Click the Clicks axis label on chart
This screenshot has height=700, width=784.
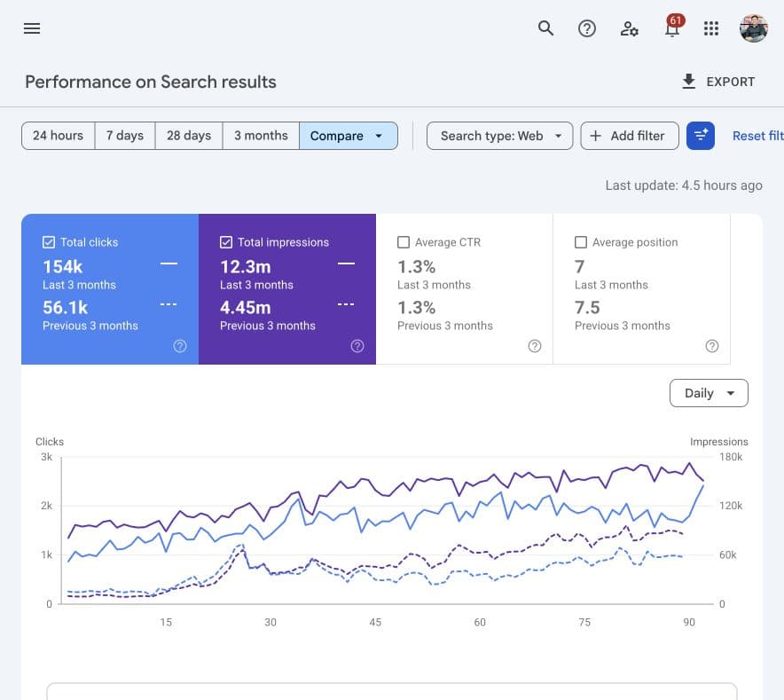click(x=50, y=442)
